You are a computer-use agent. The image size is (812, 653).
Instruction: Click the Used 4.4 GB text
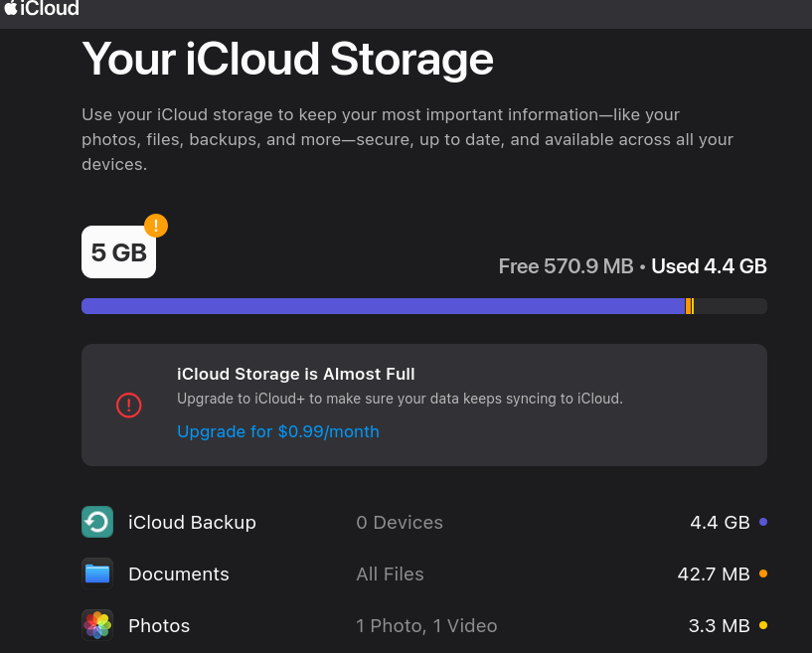(709, 266)
